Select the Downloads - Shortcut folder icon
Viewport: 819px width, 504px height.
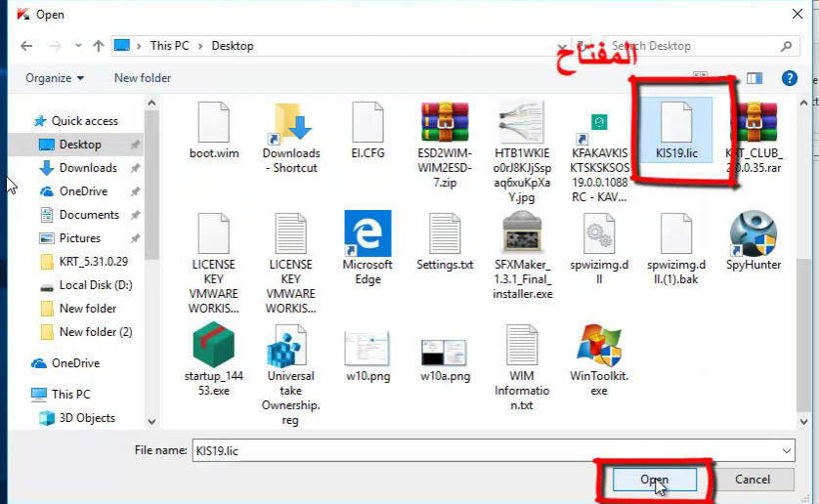[x=291, y=123]
